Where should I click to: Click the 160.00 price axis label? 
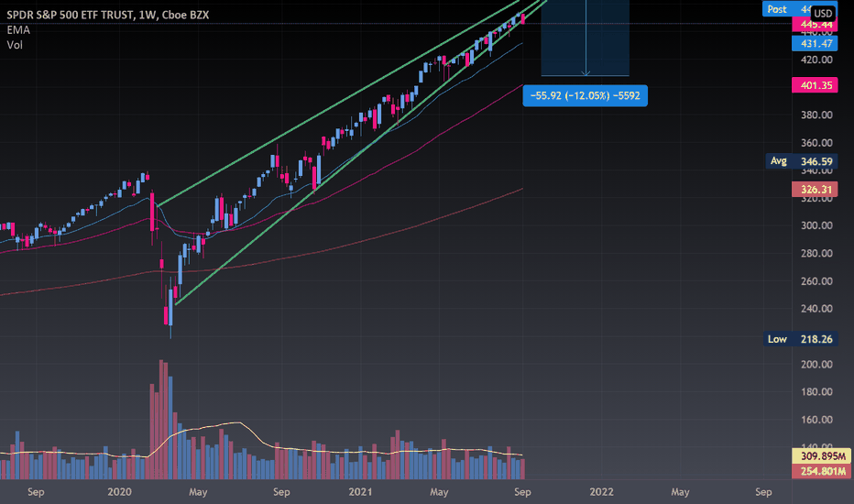click(x=816, y=420)
